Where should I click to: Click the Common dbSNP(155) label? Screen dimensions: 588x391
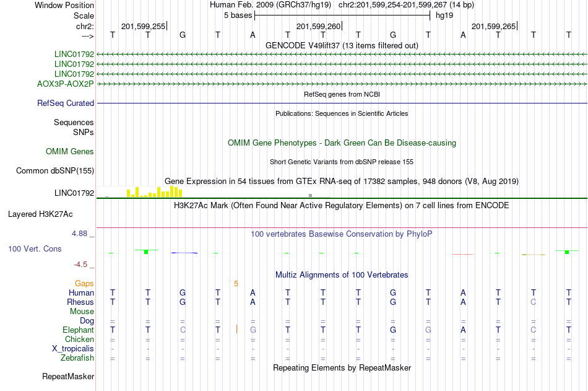54,170
